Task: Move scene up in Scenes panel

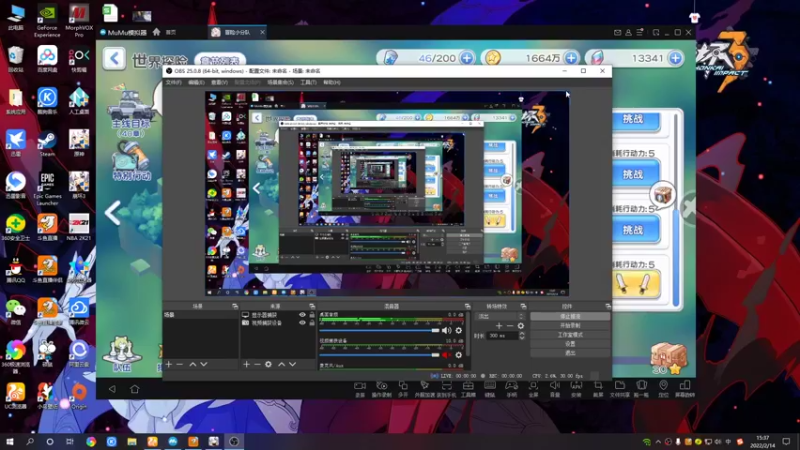Action: click(193, 364)
